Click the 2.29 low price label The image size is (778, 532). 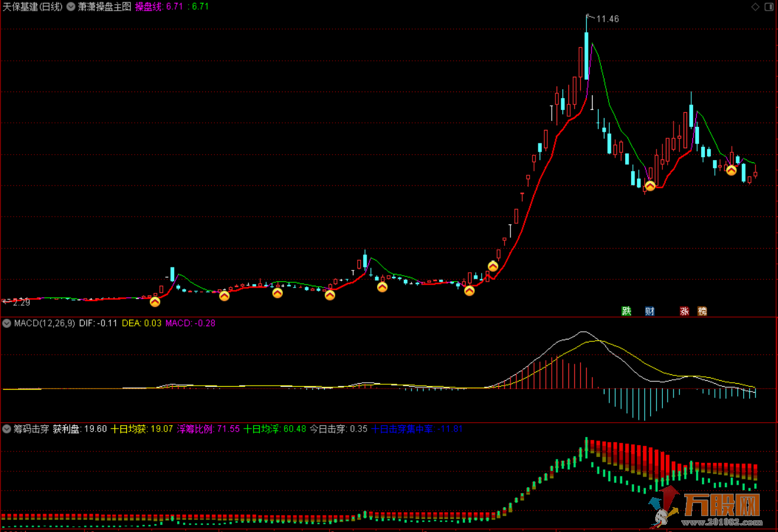[20, 302]
